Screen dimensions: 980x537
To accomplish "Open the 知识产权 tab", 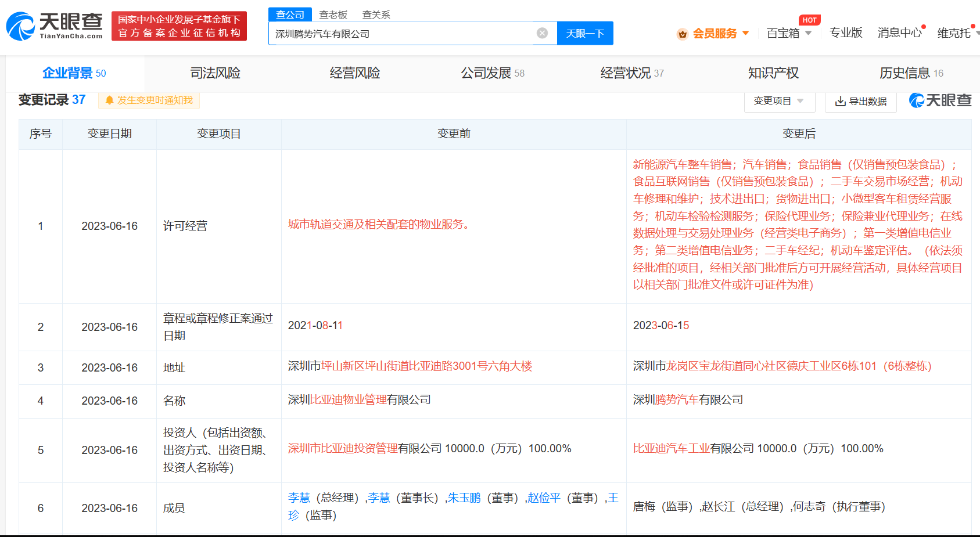I will (773, 73).
